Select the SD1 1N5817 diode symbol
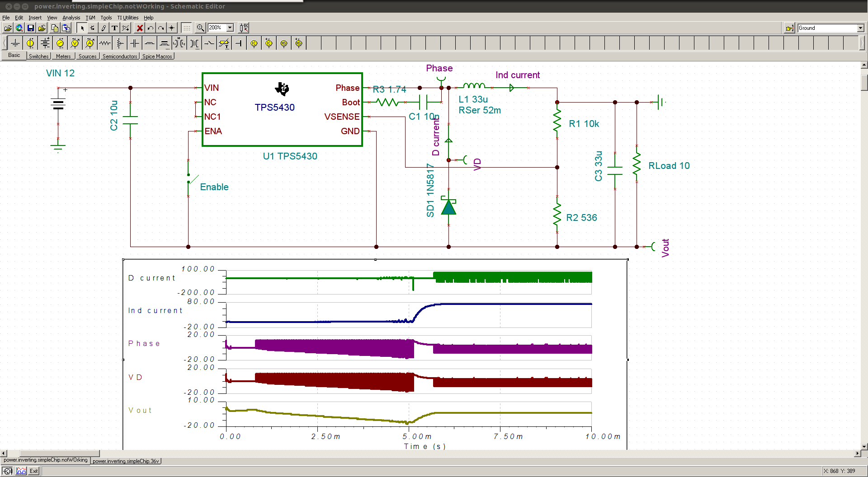Image resolution: width=868 pixels, height=477 pixels. tap(448, 206)
